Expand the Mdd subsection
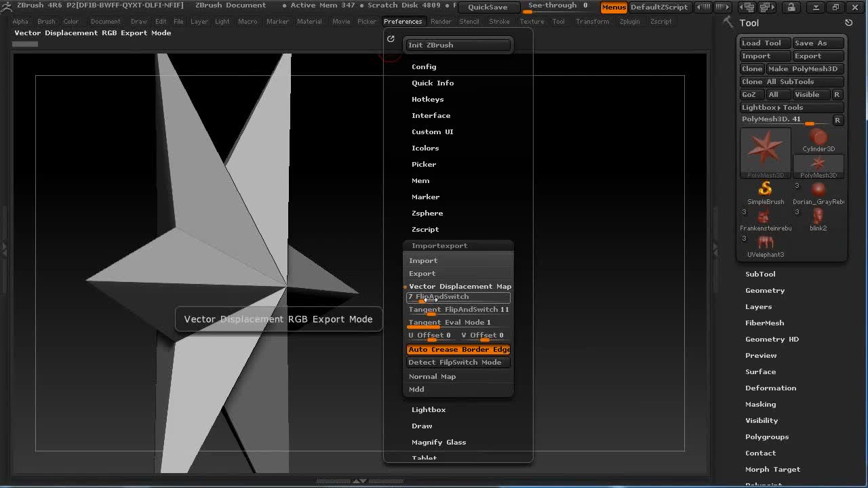868x488 pixels. pos(416,389)
